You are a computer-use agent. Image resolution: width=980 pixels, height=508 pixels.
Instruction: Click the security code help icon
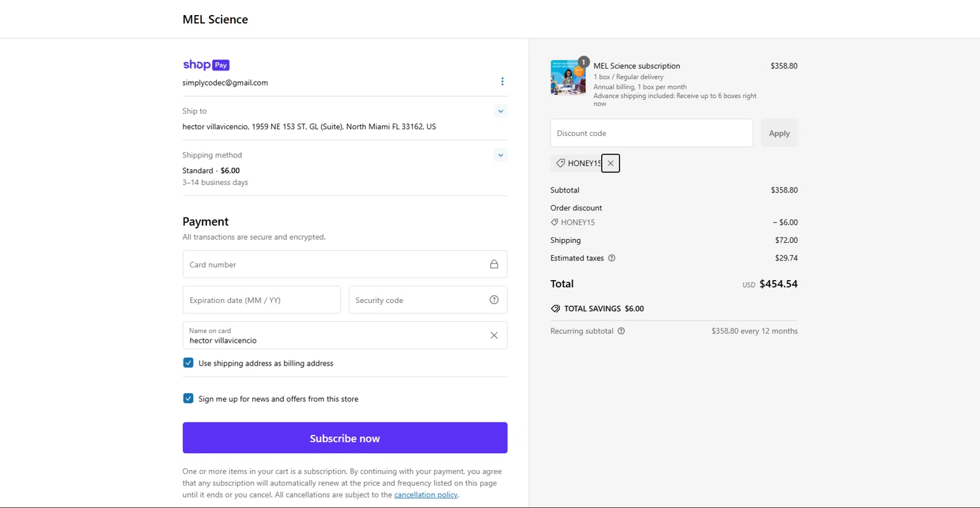(494, 300)
